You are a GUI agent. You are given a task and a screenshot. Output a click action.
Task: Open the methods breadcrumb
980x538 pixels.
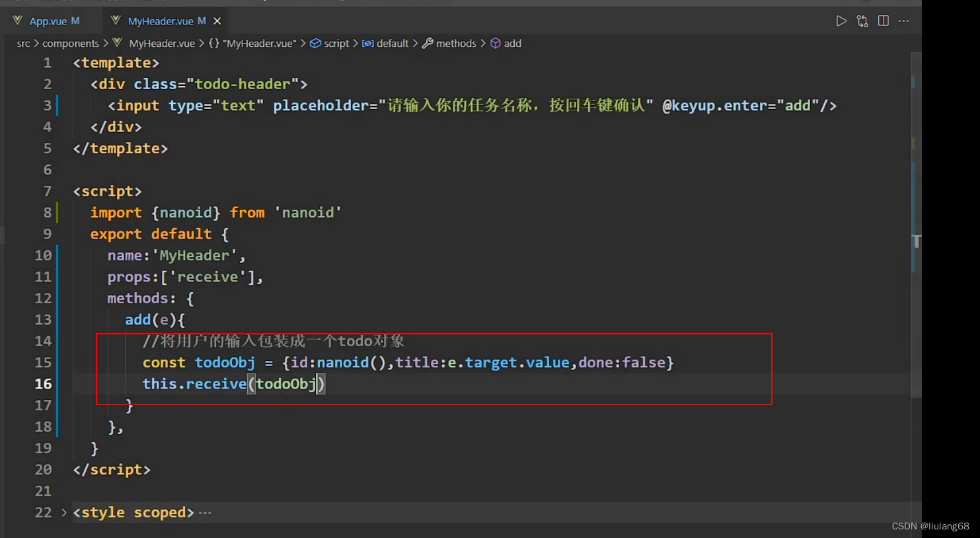point(449,44)
